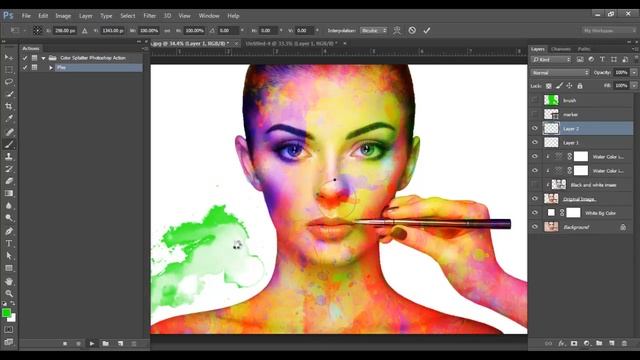This screenshot has height=360, width=640.
Task: Select the Horizontal Type tool
Action: coord(9,243)
